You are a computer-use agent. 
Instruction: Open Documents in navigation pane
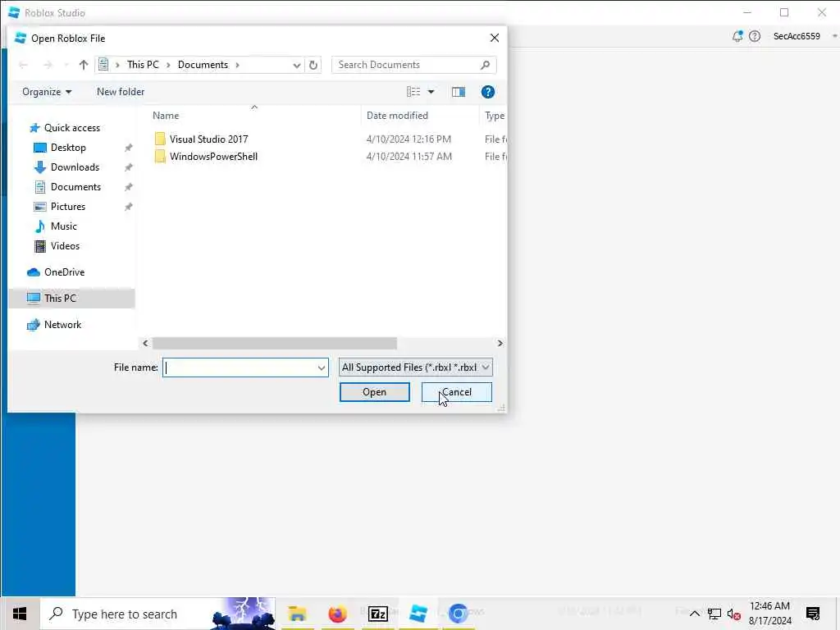point(75,187)
